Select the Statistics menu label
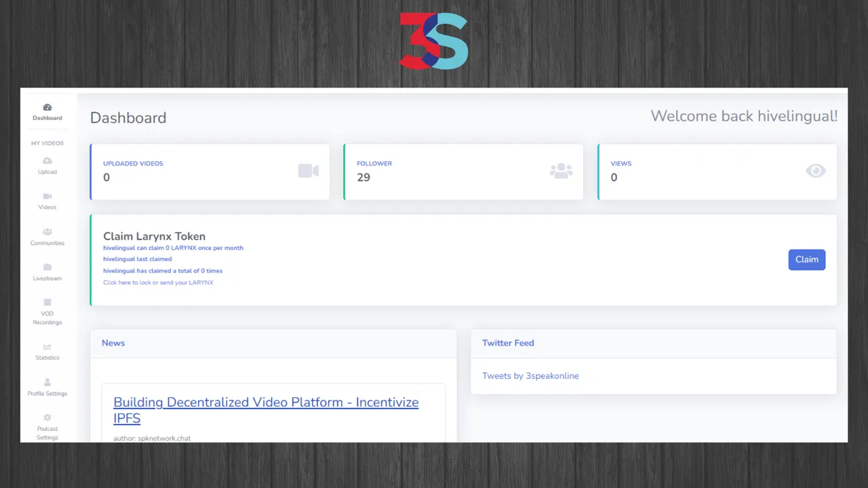 pos(47,358)
